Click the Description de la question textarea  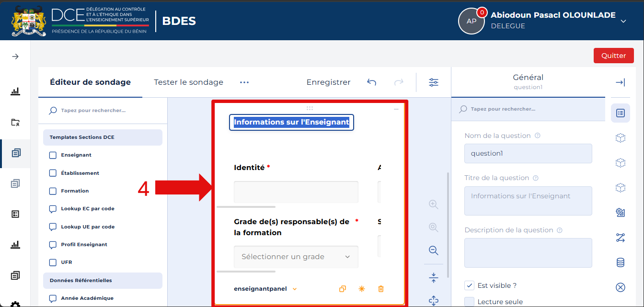click(528, 253)
